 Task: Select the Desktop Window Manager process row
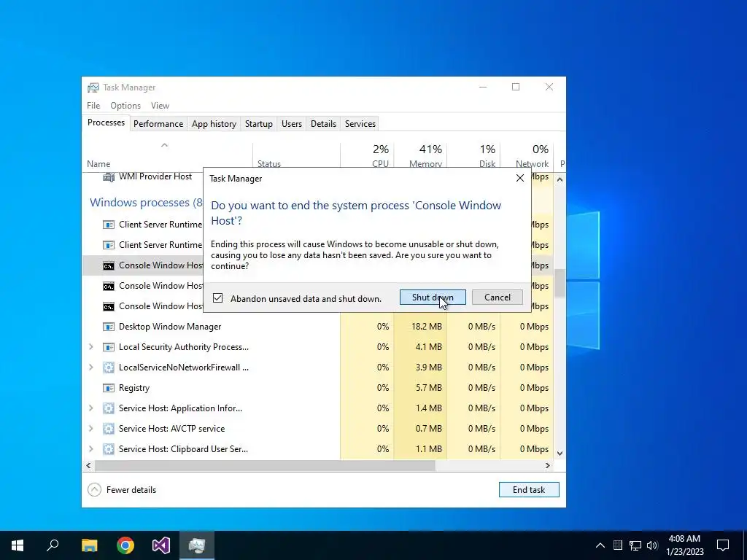[x=318, y=327]
